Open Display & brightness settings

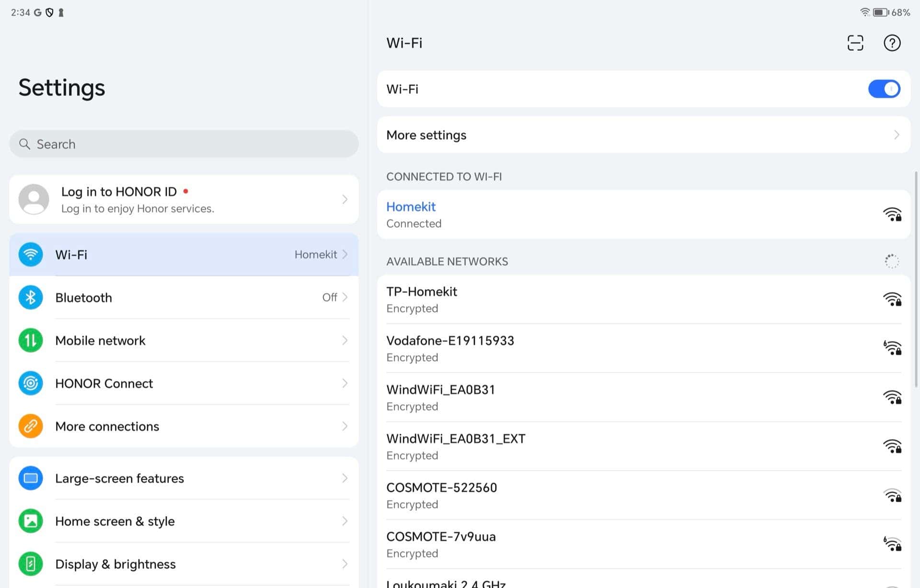[184, 564]
